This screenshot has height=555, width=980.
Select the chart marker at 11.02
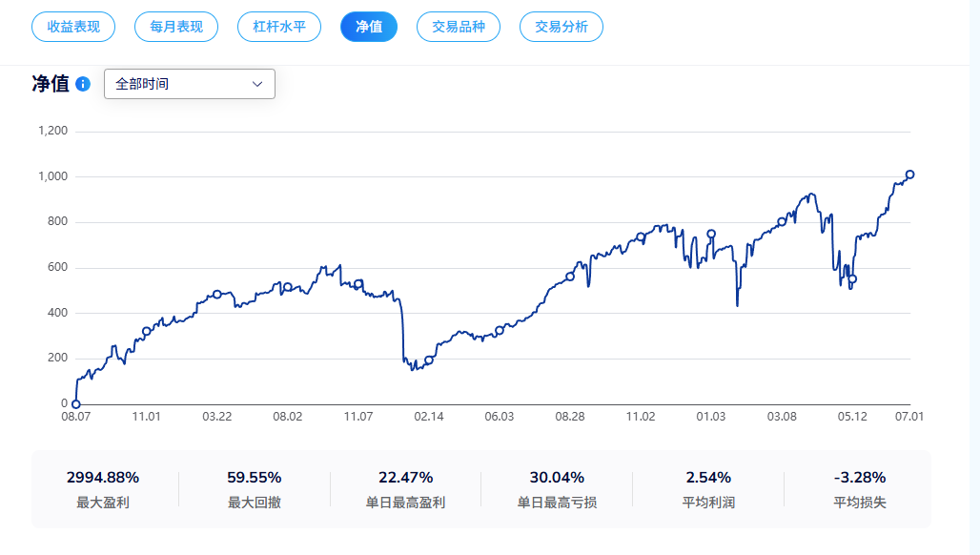[x=641, y=236]
